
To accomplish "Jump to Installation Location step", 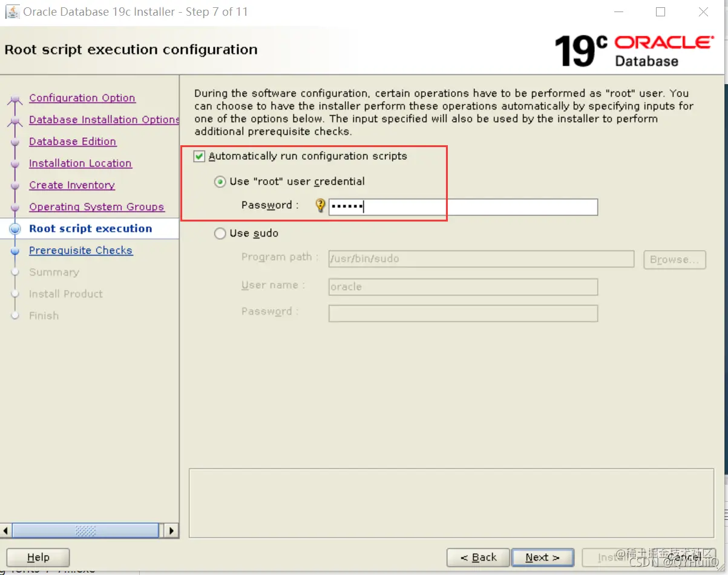I will (80, 163).
